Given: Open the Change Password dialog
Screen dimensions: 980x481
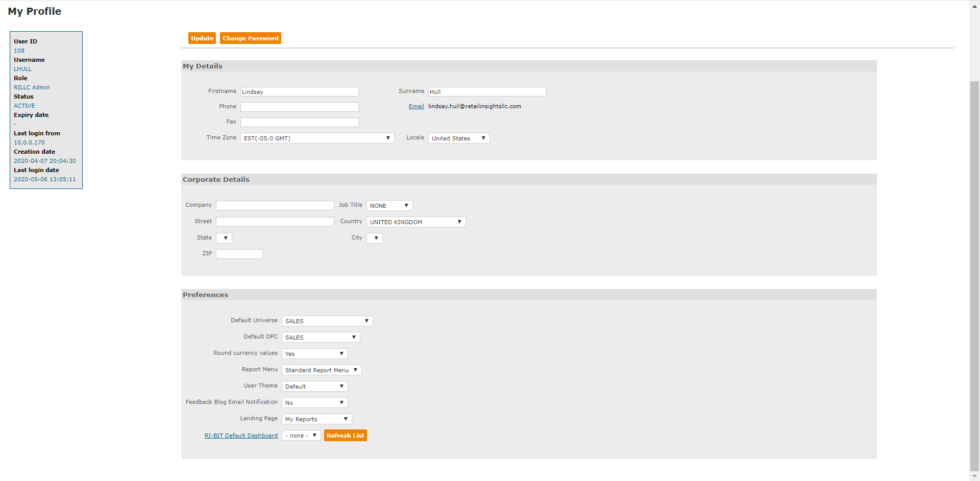Looking at the screenshot, I should pyautogui.click(x=251, y=38).
